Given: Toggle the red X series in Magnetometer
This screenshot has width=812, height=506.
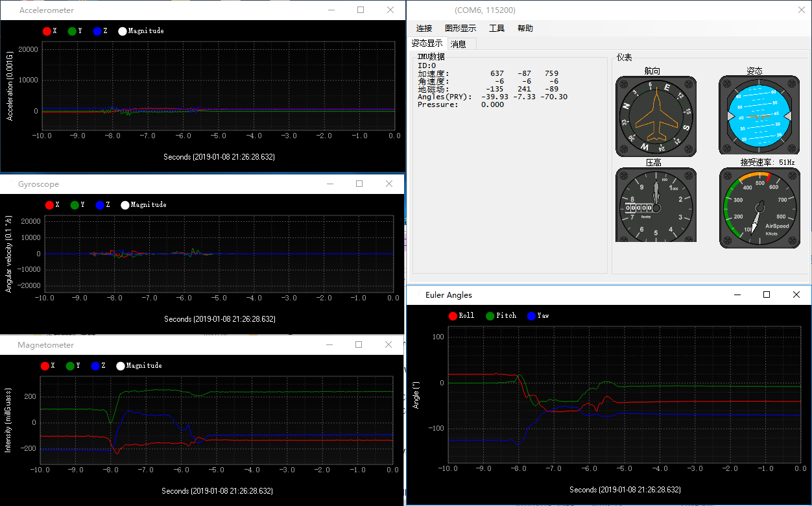Looking at the screenshot, I should [48, 366].
